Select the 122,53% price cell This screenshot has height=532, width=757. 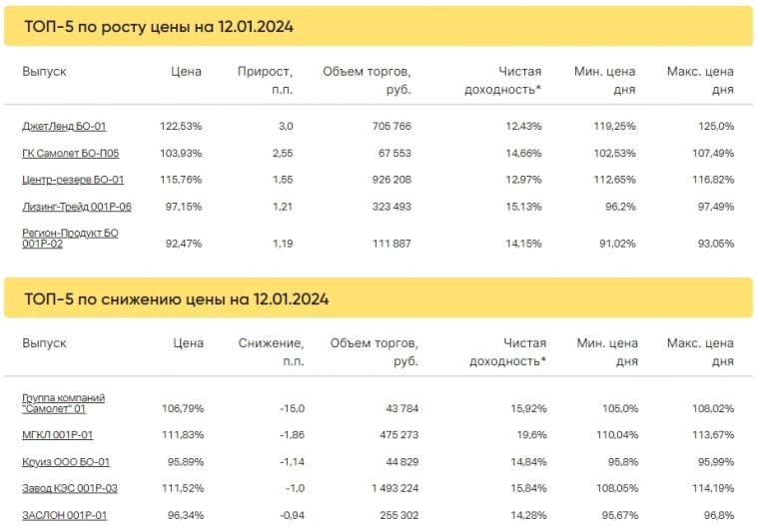click(181, 127)
